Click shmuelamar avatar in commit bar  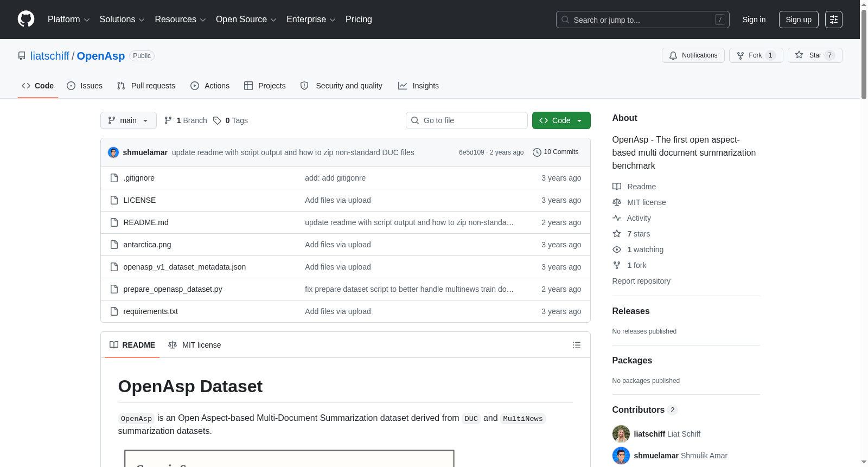113,152
